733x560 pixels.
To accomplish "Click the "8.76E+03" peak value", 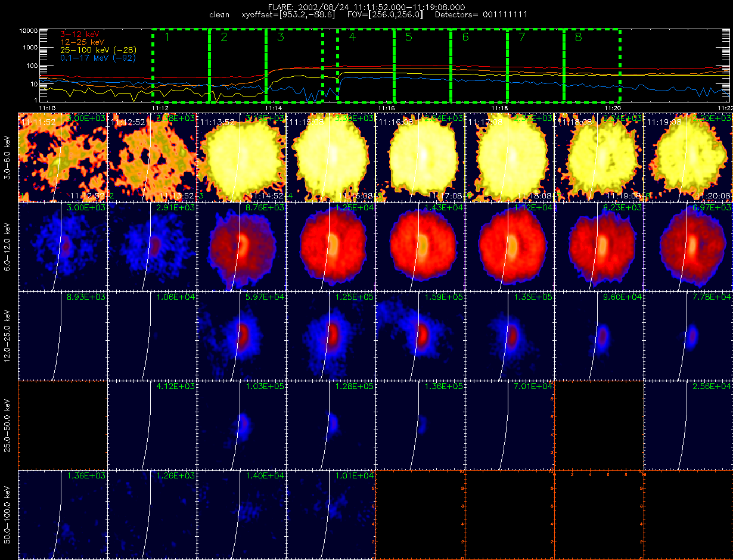I will pos(265,207).
